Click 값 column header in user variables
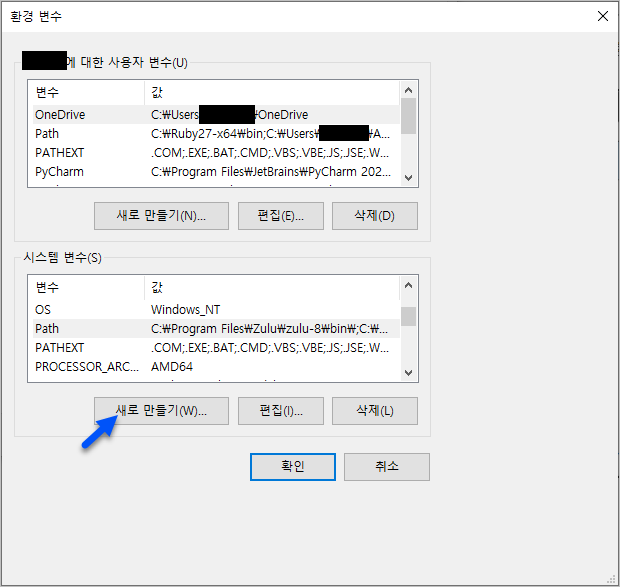Image resolution: width=620 pixels, height=587 pixels. click(272, 92)
